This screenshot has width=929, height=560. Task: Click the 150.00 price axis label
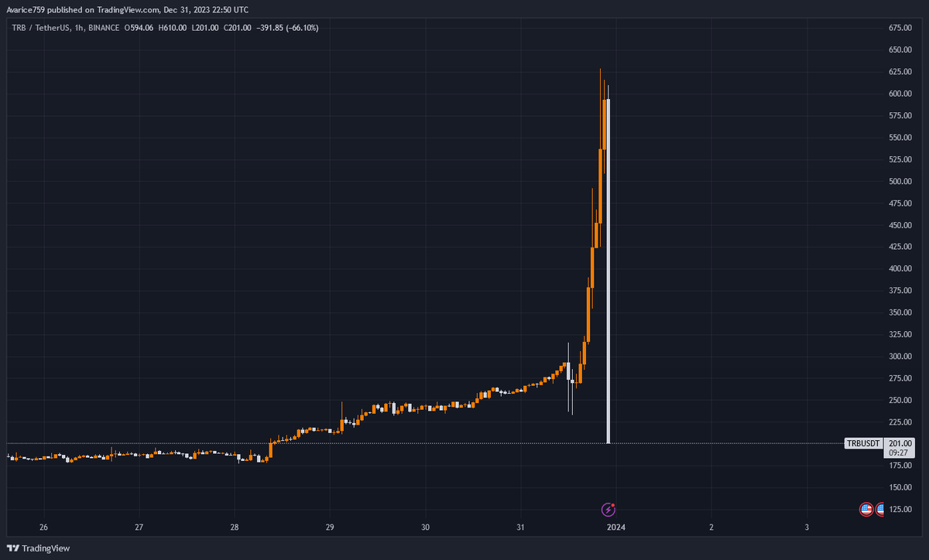click(x=900, y=487)
